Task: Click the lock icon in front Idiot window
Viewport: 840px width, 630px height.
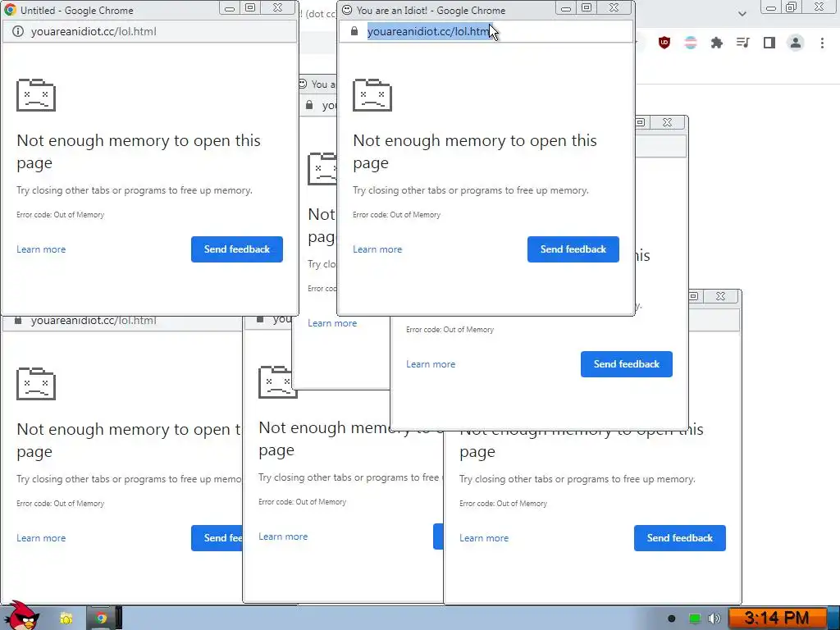Action: 354,31
